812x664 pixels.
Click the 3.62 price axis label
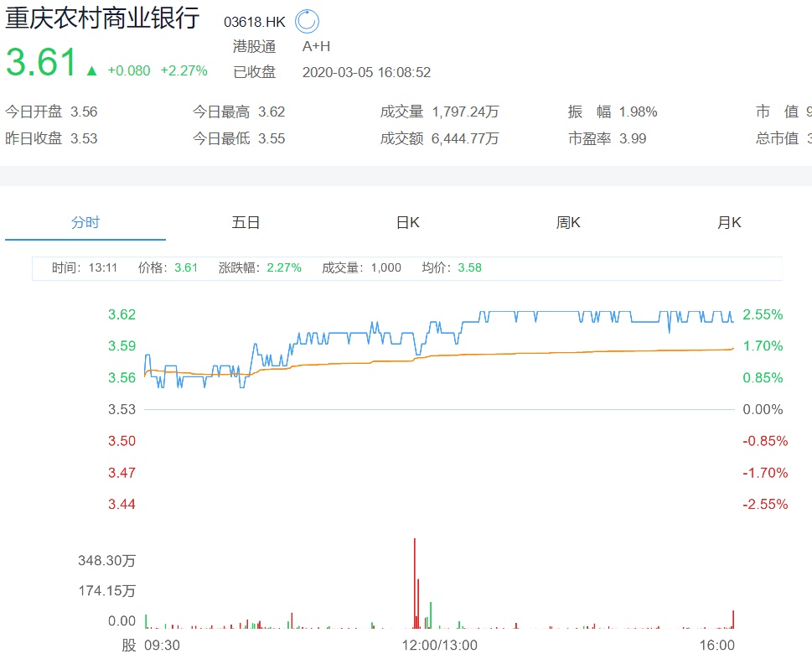pyautogui.click(x=122, y=314)
